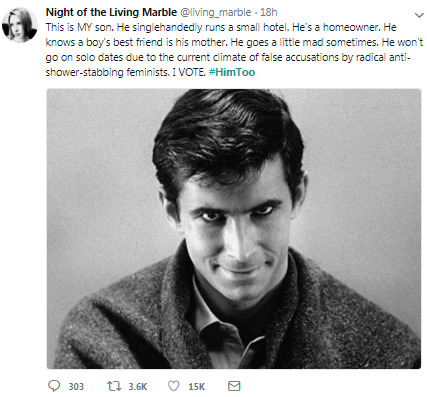The image size is (427, 397).
Task: Click the @living_marble handle
Action: [x=216, y=12]
